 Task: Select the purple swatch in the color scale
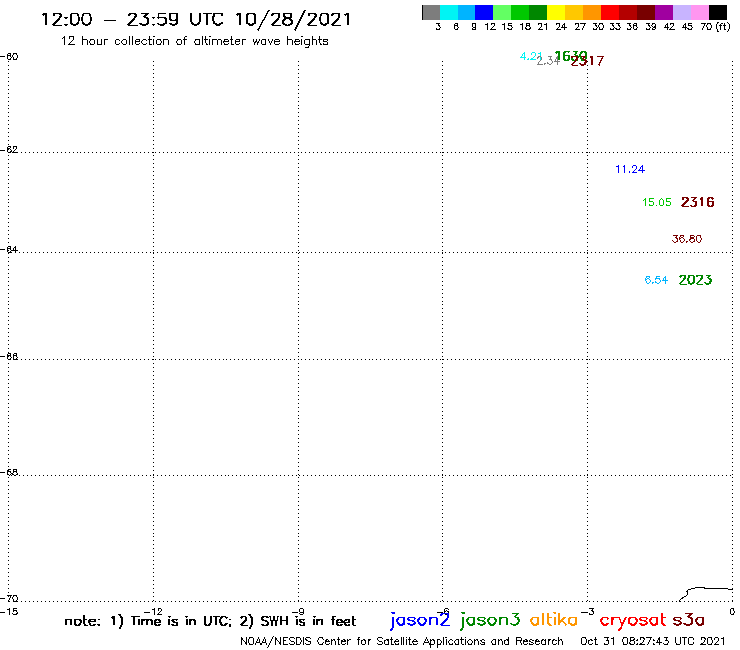pos(664,12)
